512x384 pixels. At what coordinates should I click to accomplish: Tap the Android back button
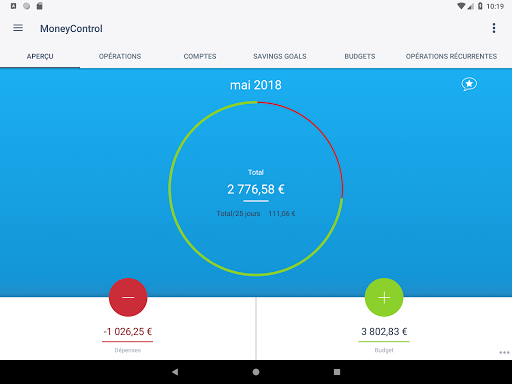click(x=175, y=372)
